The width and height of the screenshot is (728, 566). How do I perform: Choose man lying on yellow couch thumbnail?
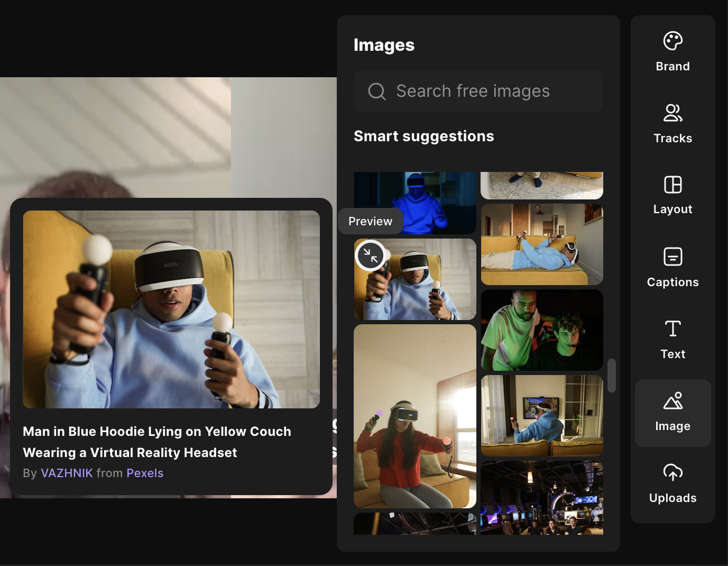point(541,244)
